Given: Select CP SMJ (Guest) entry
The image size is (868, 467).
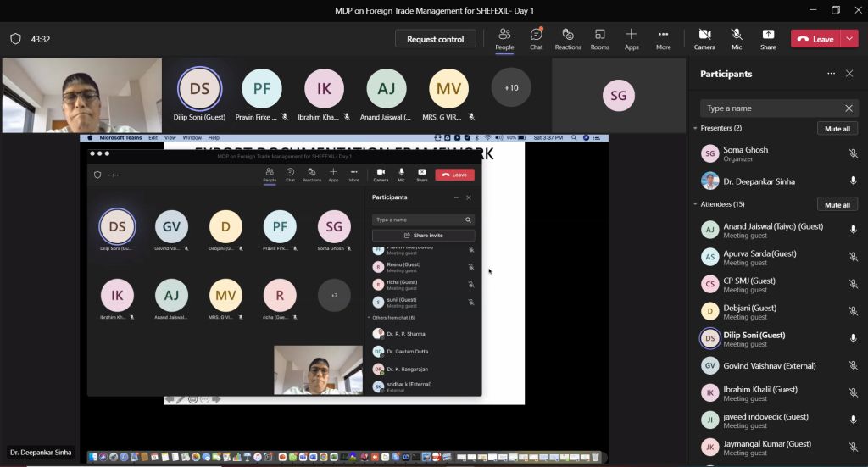Looking at the screenshot, I should (x=778, y=284).
